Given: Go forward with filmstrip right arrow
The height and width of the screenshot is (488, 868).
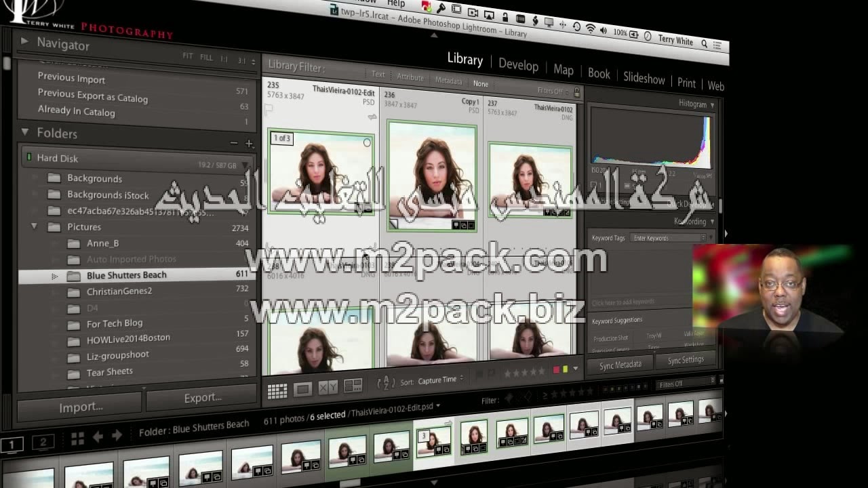Looking at the screenshot, I should [x=117, y=436].
